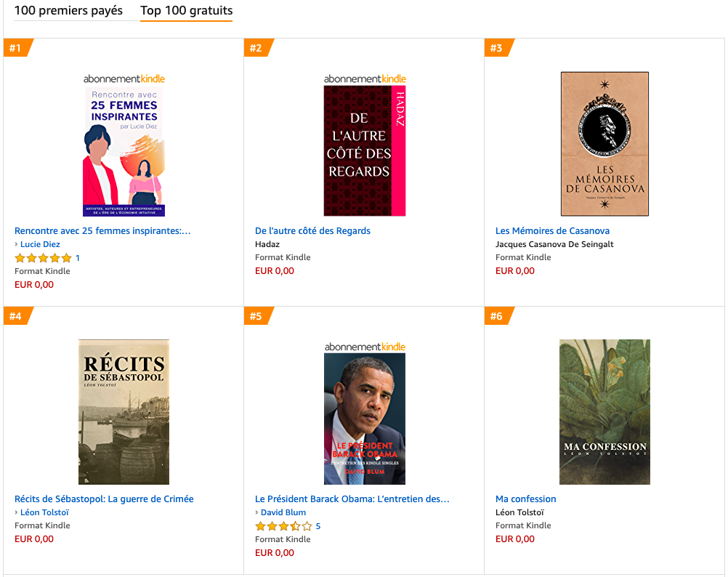
Task: Select author link "David Blum"
Action: (x=283, y=512)
